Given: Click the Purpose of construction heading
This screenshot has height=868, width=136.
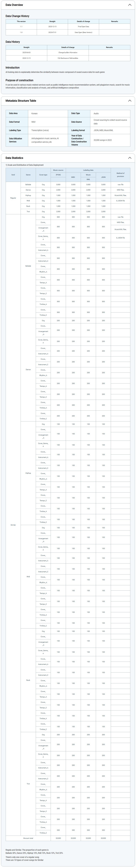Looking at the screenshot, I should point(19,80).
